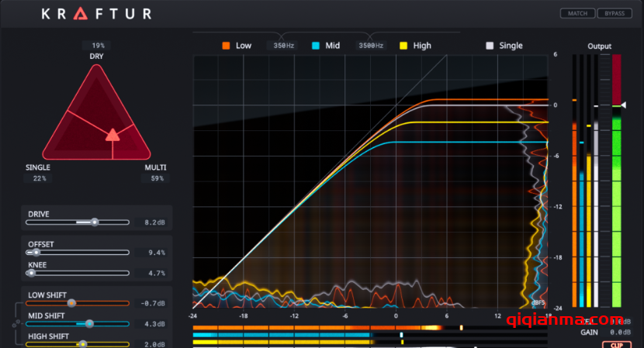
Task: Click the triangle mix puck in the blend pad
Action: [113, 135]
